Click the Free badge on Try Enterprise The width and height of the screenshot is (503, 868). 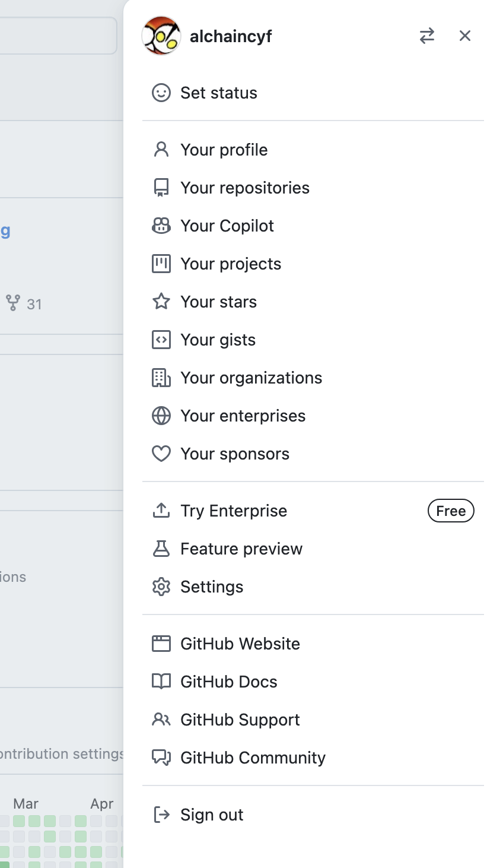451,511
